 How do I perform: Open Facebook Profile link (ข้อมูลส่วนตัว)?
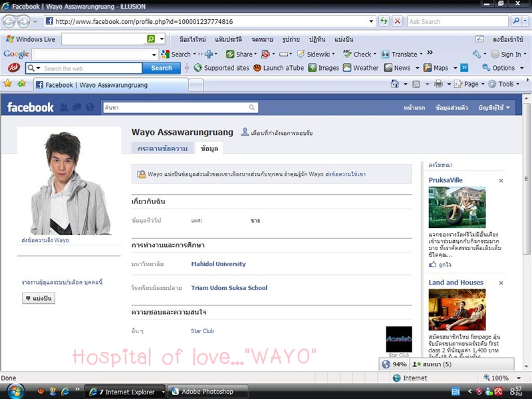coord(452,108)
